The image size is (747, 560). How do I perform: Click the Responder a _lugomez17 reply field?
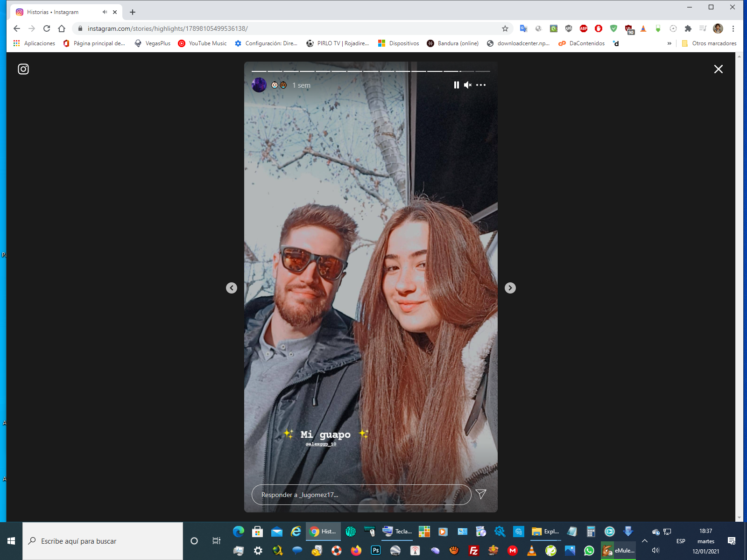[361, 495]
